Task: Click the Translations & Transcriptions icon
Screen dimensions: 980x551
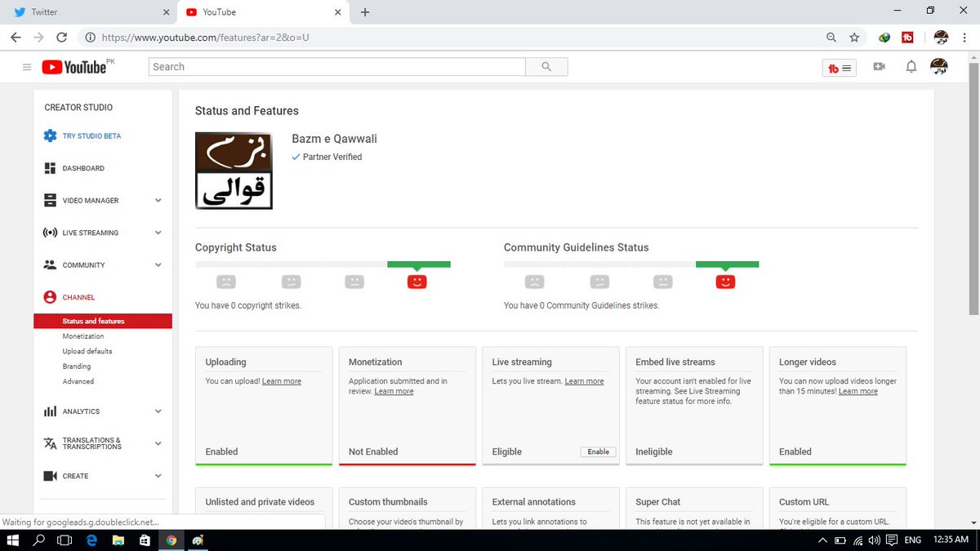Action: click(x=50, y=443)
